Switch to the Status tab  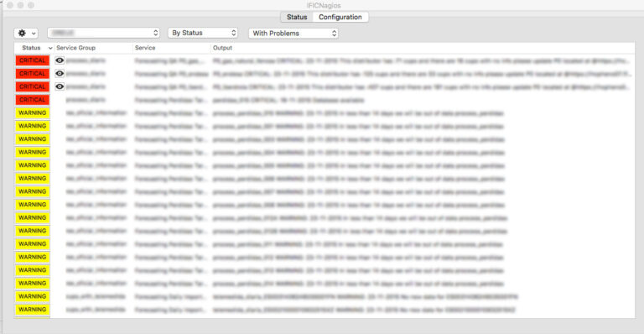297,17
